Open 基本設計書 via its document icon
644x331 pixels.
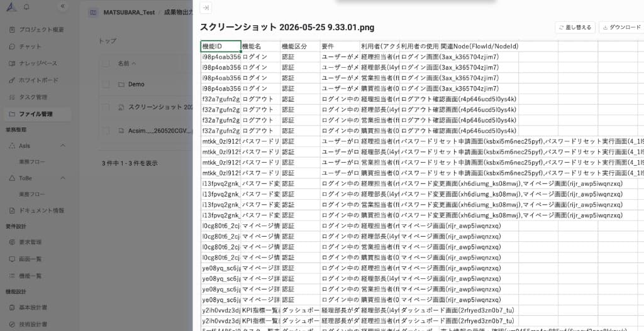point(12,307)
